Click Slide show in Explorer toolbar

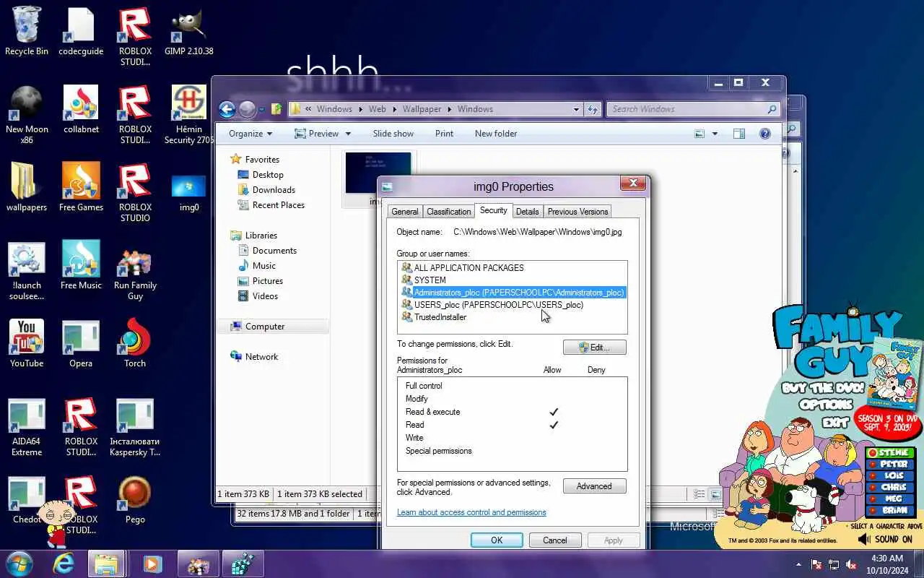[393, 134]
